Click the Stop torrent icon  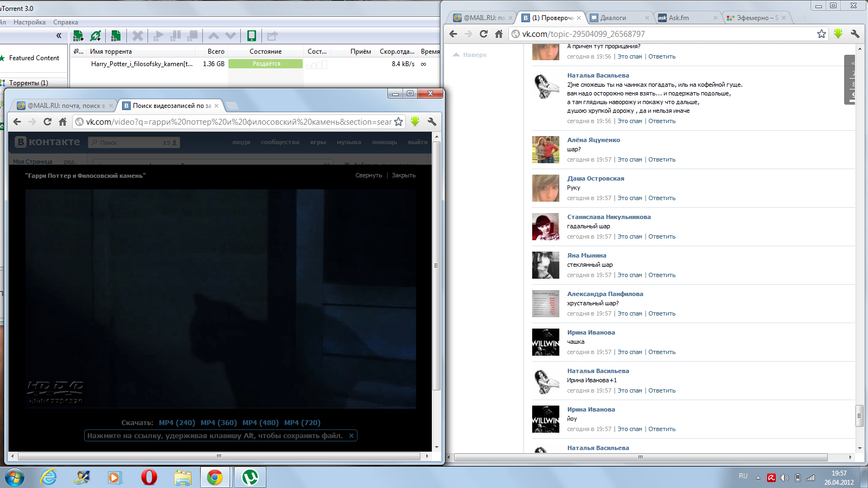[192, 36]
